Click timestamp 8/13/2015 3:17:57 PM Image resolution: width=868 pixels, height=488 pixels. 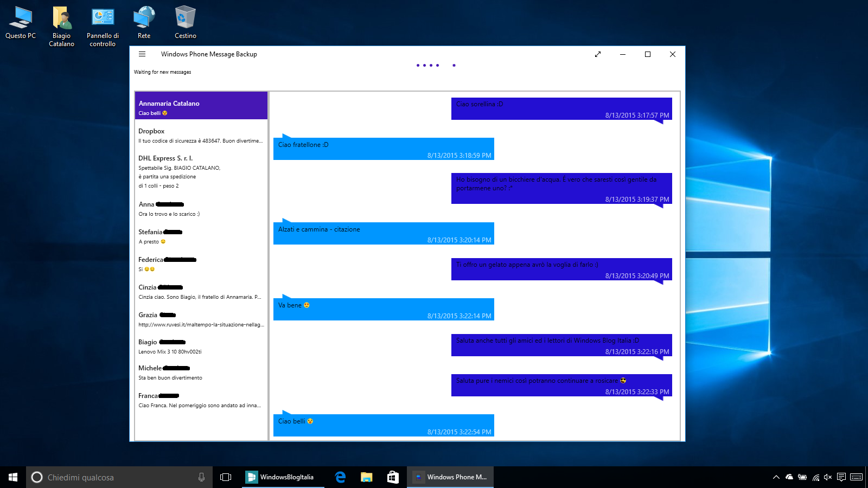(x=637, y=115)
